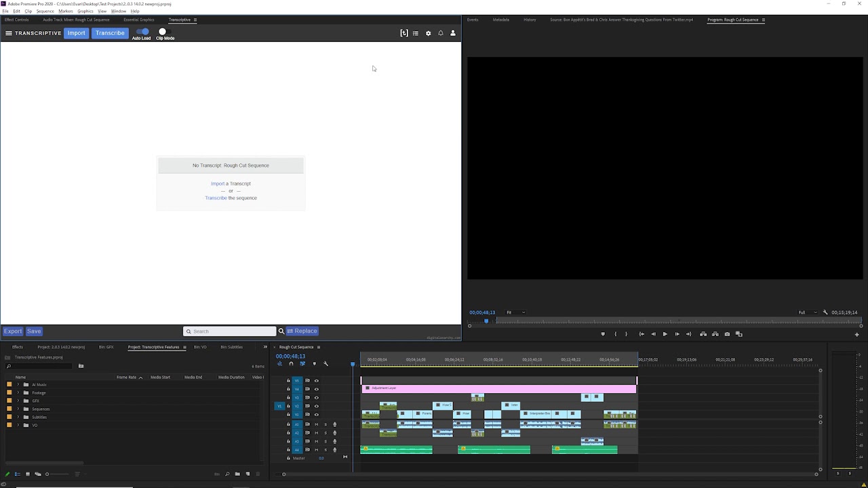Expand the Sequences bin
868x488 pixels.
coord(18,409)
